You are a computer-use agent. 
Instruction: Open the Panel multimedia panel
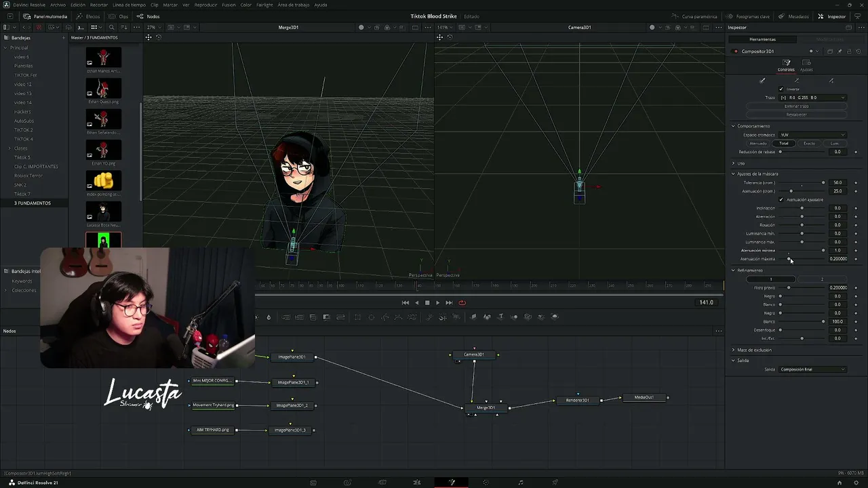[x=45, y=16]
